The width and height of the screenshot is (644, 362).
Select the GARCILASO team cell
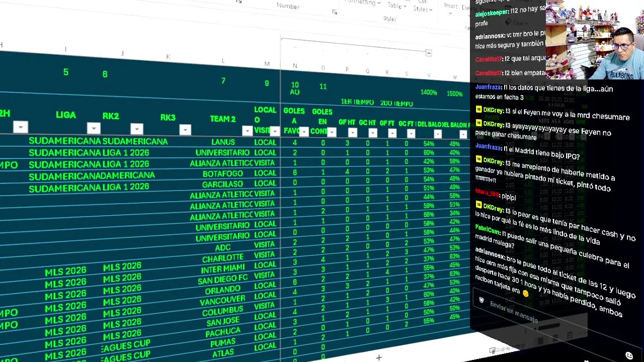click(222, 184)
